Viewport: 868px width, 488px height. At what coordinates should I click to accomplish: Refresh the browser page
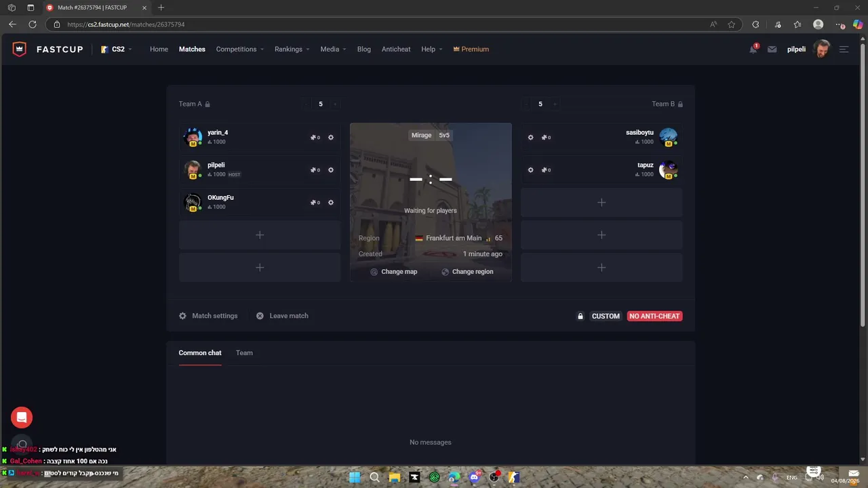click(32, 24)
